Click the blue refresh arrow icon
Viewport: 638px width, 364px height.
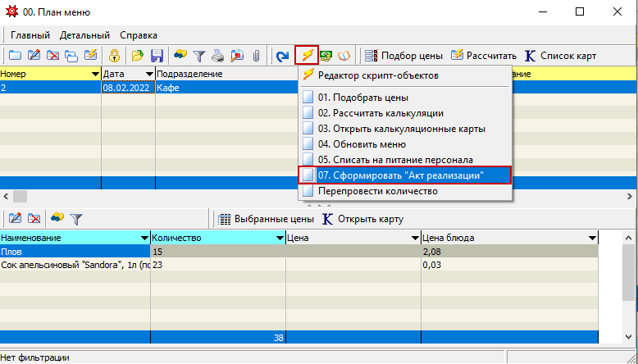click(x=283, y=56)
